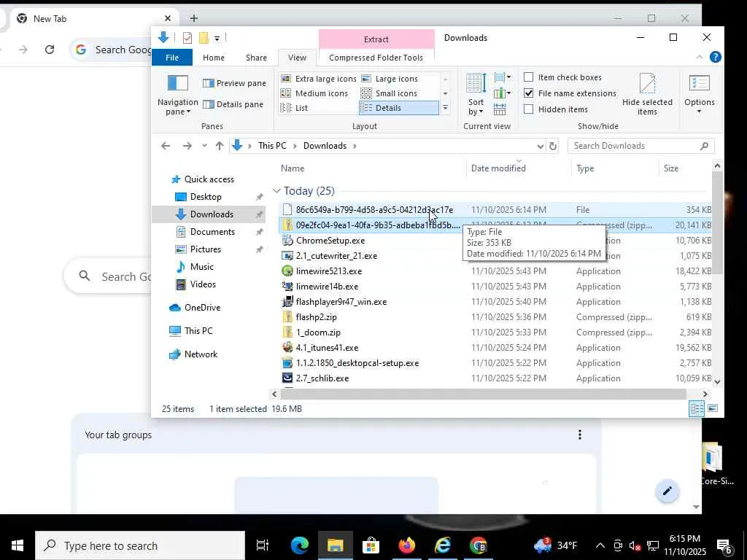This screenshot has height=560, width=747.
Task: Open the Add columns dropdown icon
Action: click(502, 93)
